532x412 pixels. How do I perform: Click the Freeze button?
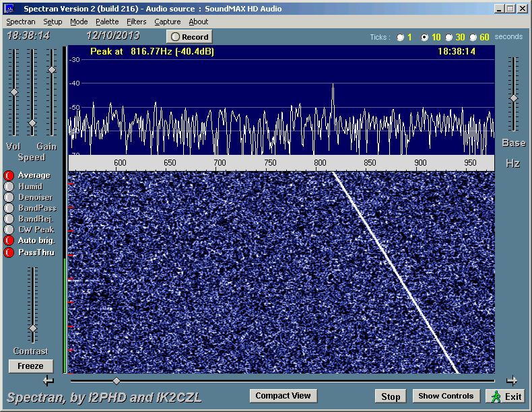pyautogui.click(x=30, y=366)
